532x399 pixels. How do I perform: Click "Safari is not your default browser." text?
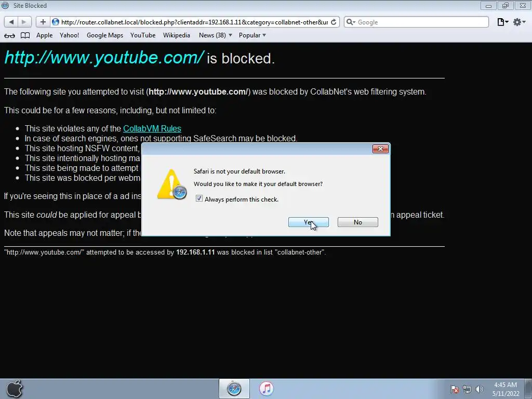click(240, 171)
